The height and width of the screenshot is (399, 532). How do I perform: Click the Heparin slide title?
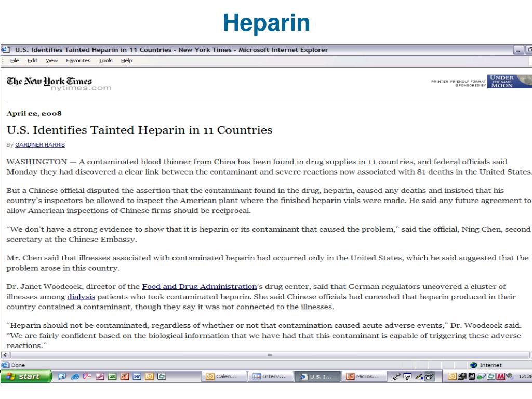267,23
